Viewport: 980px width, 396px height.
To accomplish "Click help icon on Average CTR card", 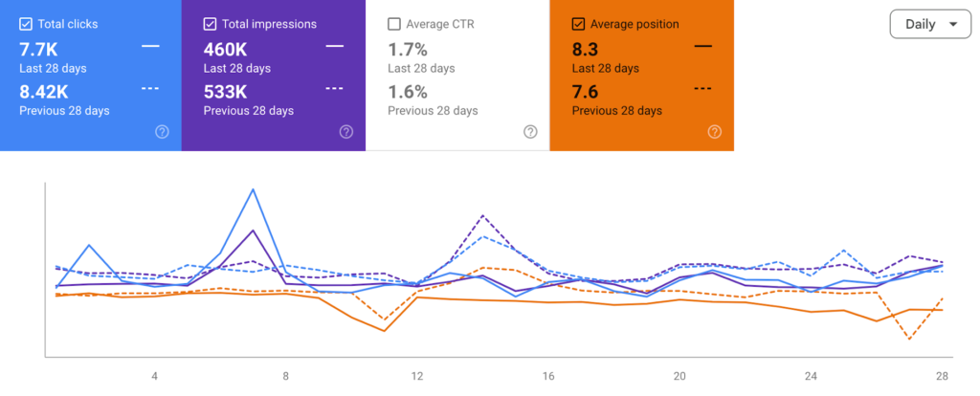I will [530, 132].
